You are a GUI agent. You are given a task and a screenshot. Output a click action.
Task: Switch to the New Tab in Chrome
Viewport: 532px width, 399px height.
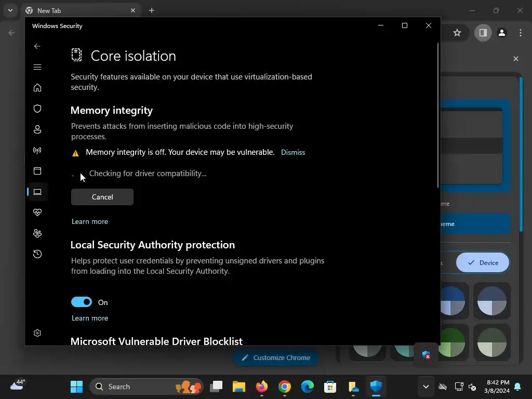point(82,10)
